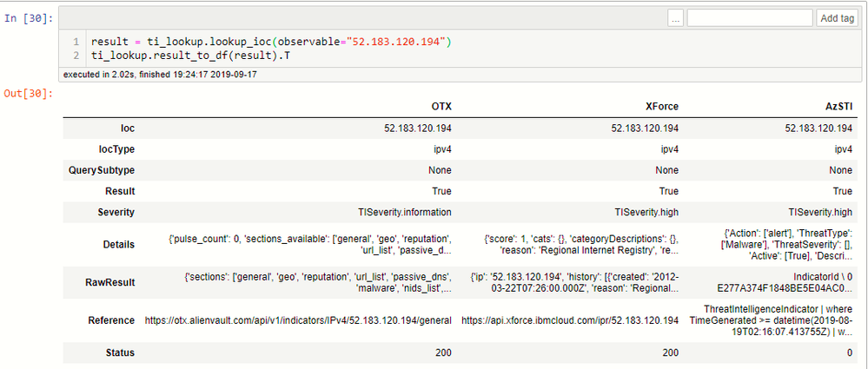Click the AzSTI Details Action alert cell

(x=788, y=244)
